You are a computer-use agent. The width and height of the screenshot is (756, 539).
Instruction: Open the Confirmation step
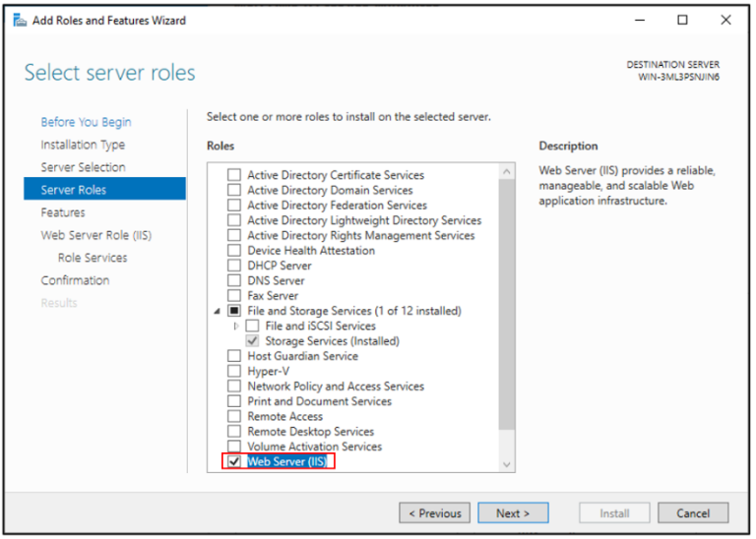[x=75, y=280]
